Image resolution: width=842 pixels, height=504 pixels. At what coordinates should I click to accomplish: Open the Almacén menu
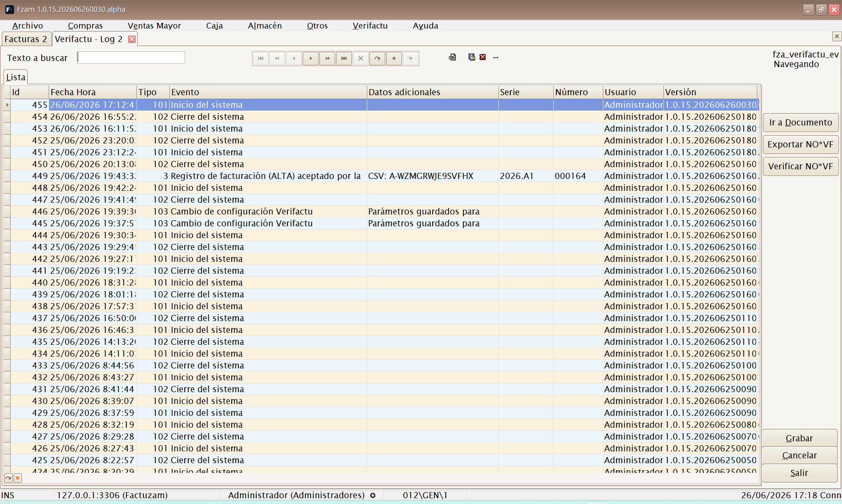point(265,26)
